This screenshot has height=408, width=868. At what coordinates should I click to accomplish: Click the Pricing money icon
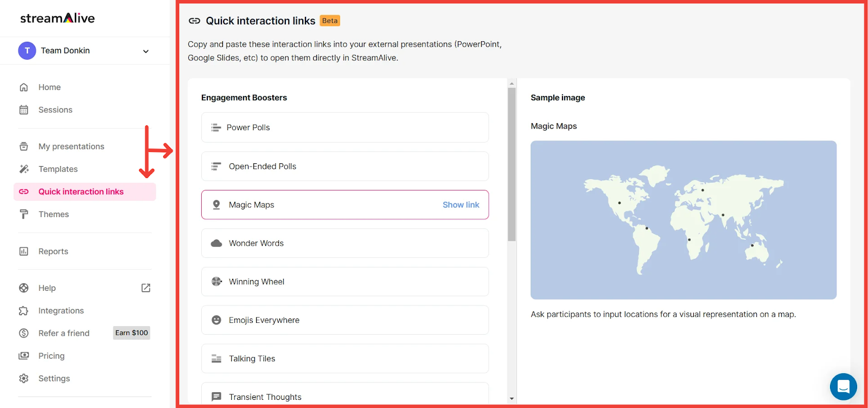[24, 356]
